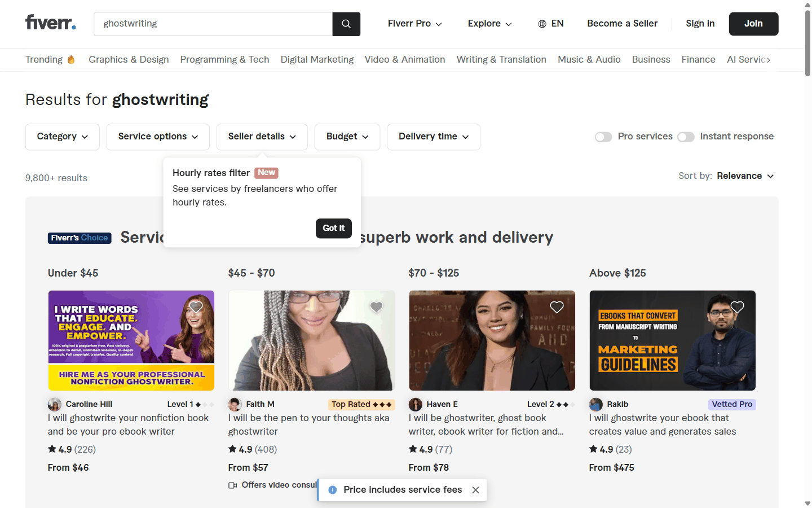Open the EN language selector

point(551,24)
